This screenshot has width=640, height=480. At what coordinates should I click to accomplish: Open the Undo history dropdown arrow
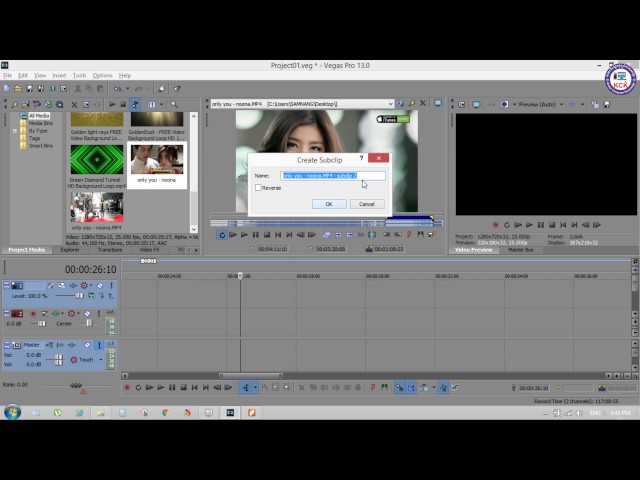127,89
